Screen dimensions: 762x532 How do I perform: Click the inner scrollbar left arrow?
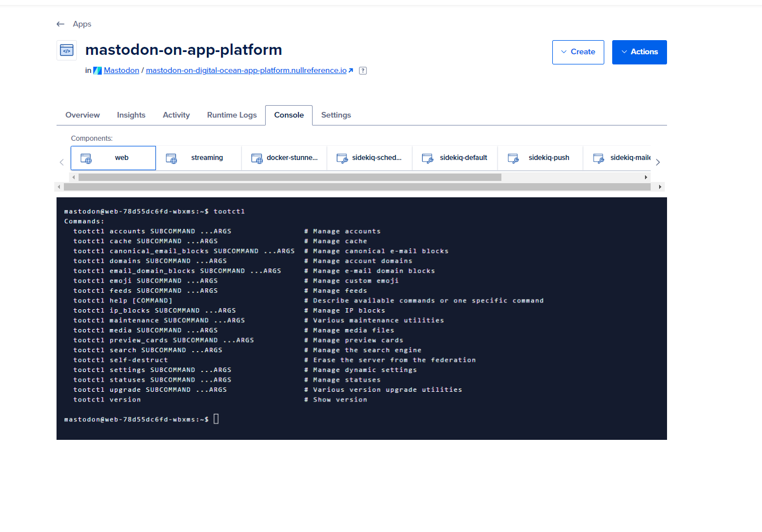pos(73,177)
